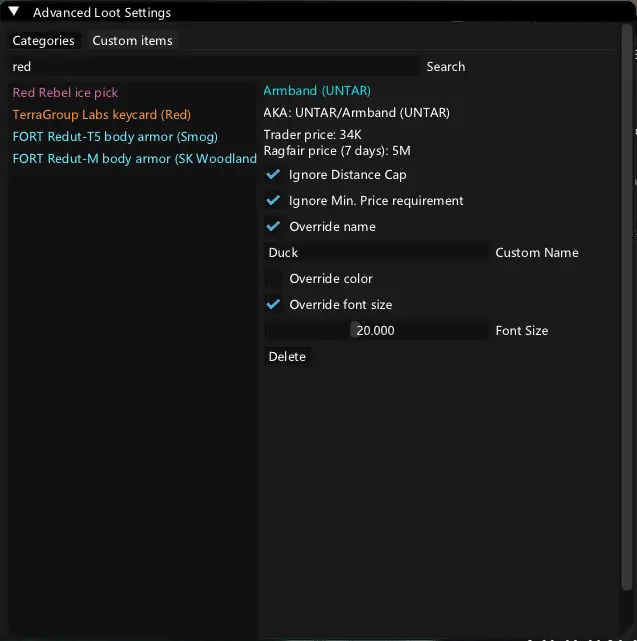This screenshot has height=641, width=637.
Task: Click the Font Size slider at 20.000
Action: [376, 331]
